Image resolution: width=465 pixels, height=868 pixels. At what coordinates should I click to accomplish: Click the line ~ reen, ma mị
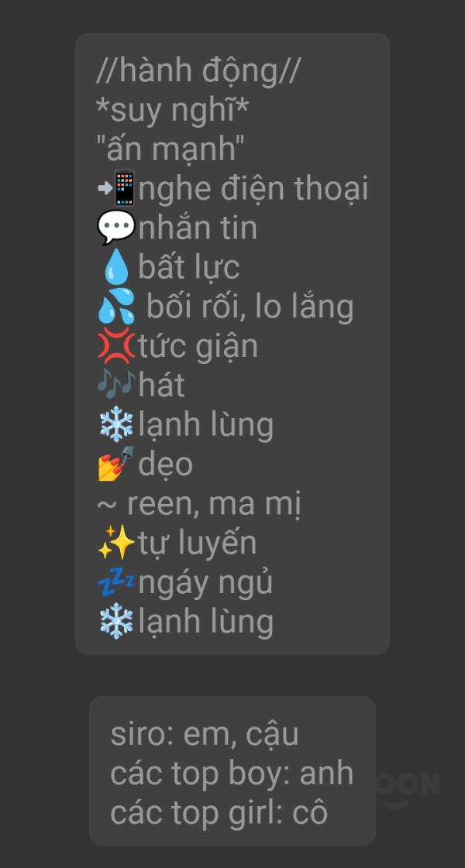point(199,504)
